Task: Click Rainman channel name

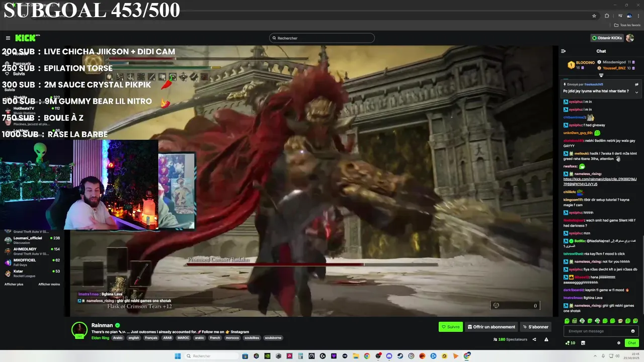Action: pyautogui.click(x=102, y=325)
